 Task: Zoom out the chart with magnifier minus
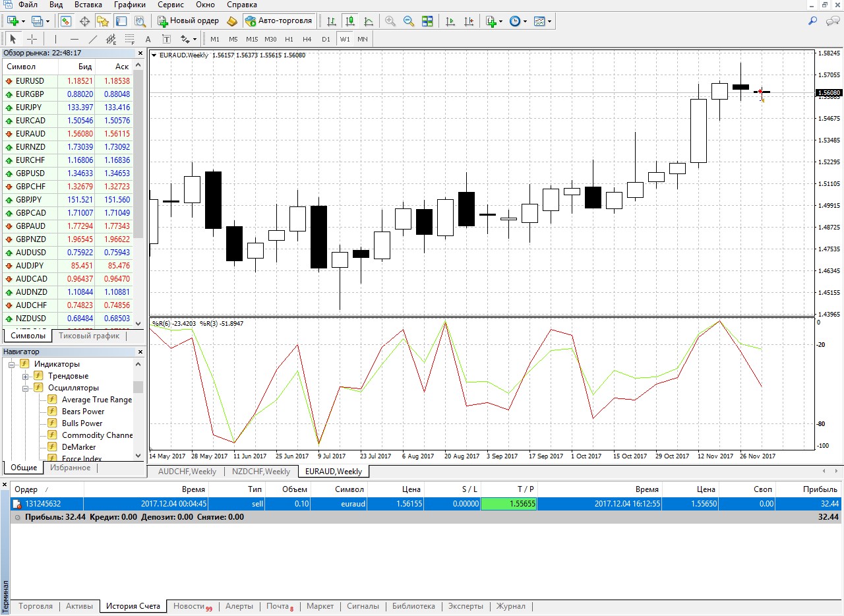click(x=409, y=21)
